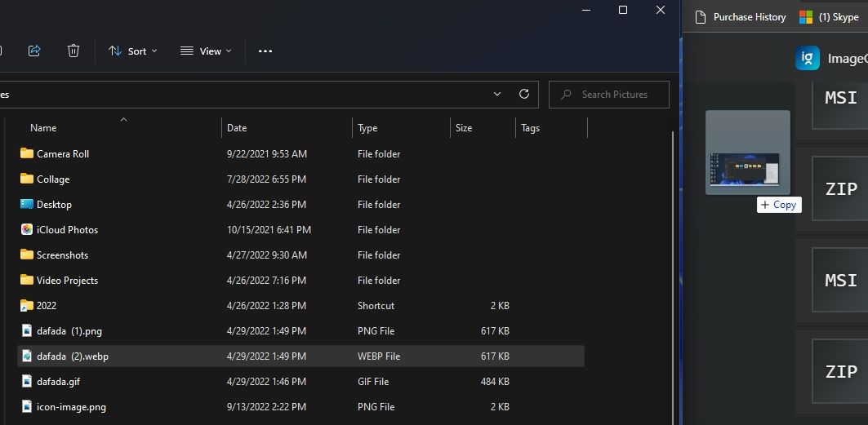The height and width of the screenshot is (425, 868).
Task: Select the Camera Roll folder icon
Action: point(27,153)
